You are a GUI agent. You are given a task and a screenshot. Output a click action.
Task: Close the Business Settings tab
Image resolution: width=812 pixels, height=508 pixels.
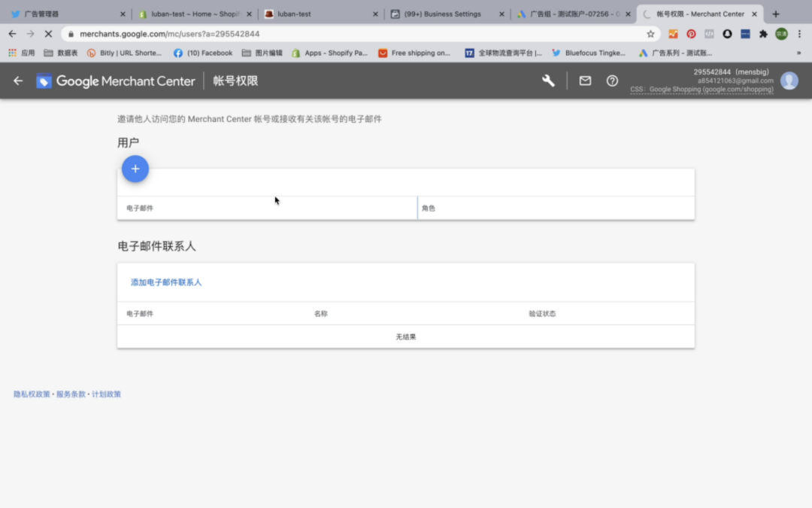click(501, 14)
